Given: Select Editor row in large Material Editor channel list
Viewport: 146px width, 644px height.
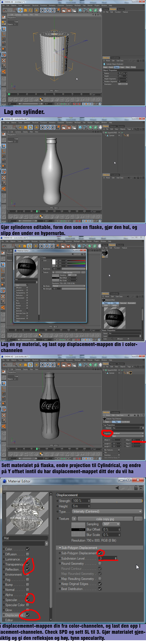Looking at the screenshot, I should (9, 620).
